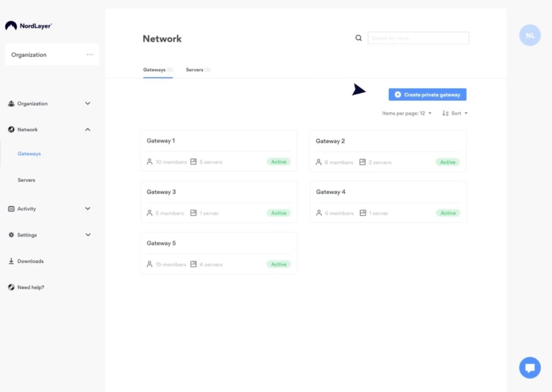Click the Organization selector box label

29,54
